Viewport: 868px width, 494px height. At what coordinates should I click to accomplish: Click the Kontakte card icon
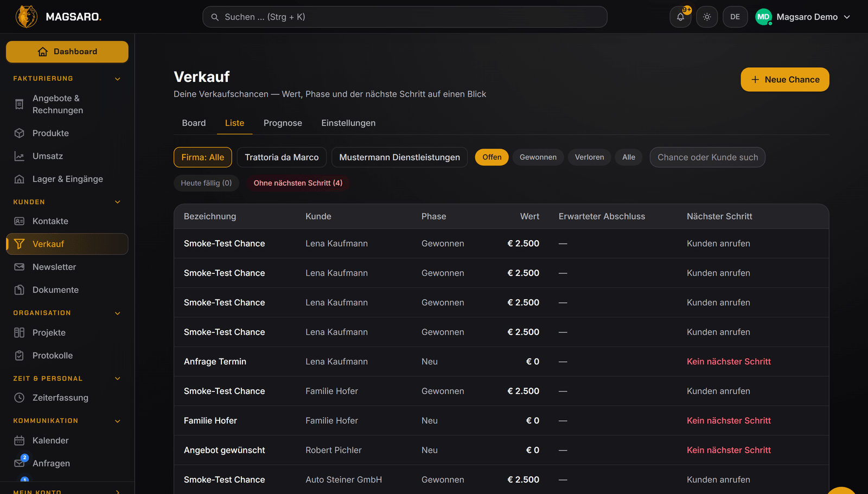(20, 221)
